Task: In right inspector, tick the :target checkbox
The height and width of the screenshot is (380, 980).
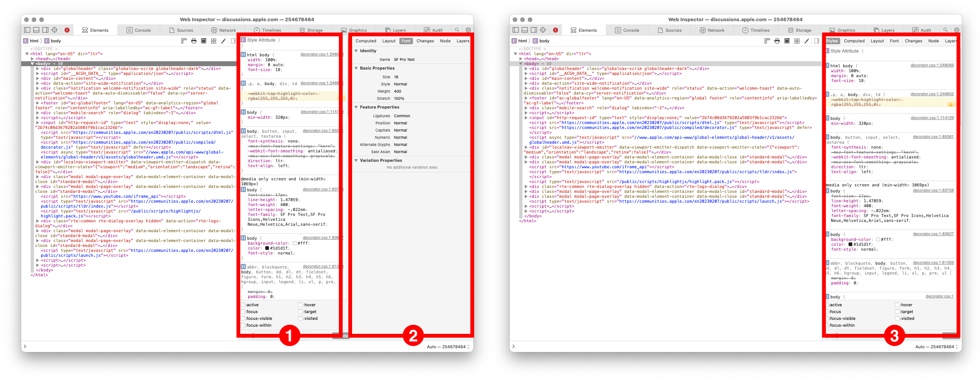Action: [x=897, y=312]
